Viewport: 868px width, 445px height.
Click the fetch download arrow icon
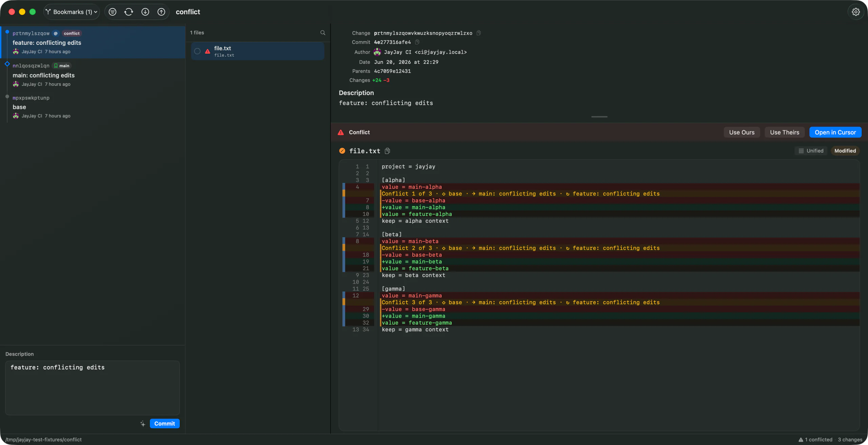(x=145, y=12)
